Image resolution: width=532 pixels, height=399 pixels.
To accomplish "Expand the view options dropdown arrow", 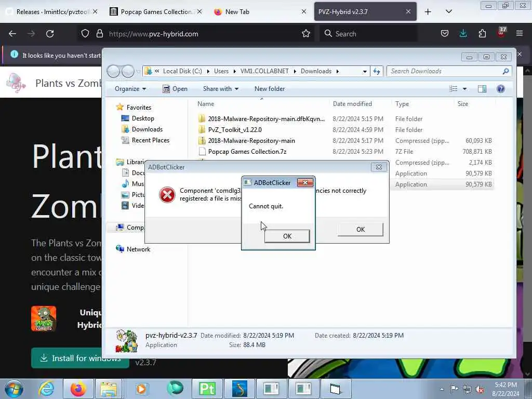I will (465, 89).
